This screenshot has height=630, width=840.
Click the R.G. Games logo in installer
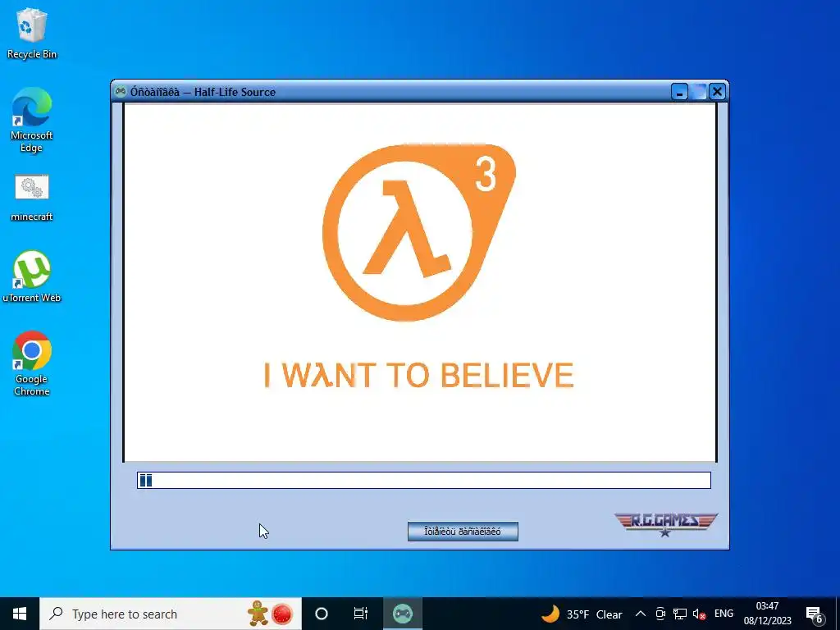pyautogui.click(x=665, y=523)
